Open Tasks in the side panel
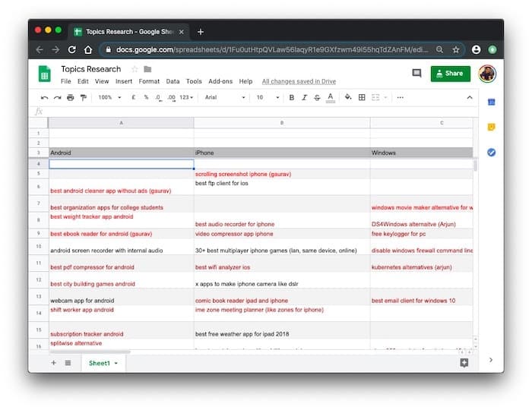The width and height of the screenshot is (532, 410). (491, 153)
